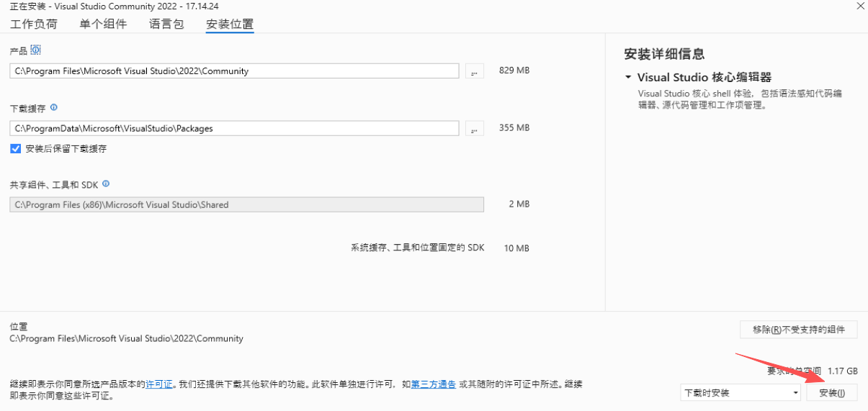This screenshot has width=868, height=411.
Task: Click the info icon next to 共享组件、工具和 SDK
Action: [106, 184]
